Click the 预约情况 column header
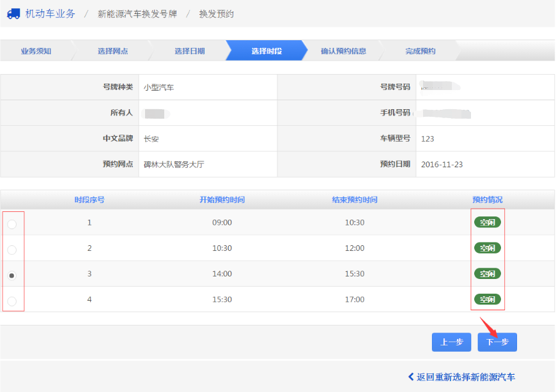The height and width of the screenshot is (392, 556). [x=487, y=200]
